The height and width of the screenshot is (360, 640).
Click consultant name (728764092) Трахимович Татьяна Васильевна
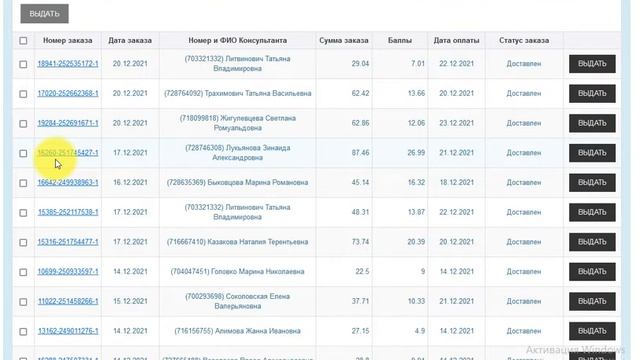(x=238, y=93)
